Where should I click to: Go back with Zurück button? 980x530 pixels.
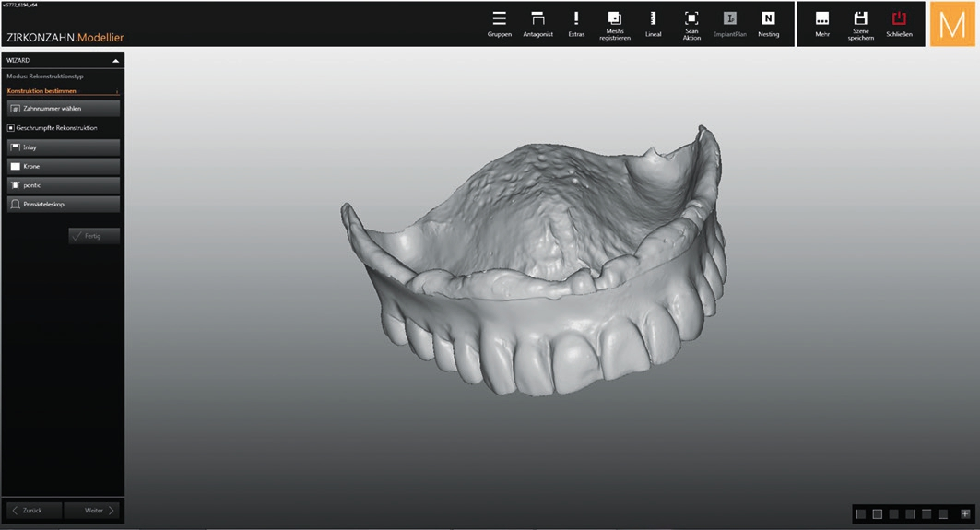pyautogui.click(x=34, y=511)
